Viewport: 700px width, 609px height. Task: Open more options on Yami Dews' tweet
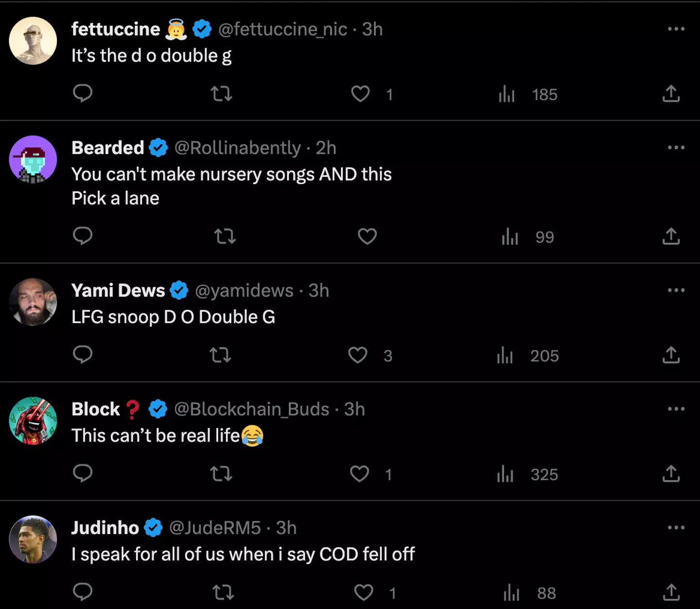coord(675,290)
